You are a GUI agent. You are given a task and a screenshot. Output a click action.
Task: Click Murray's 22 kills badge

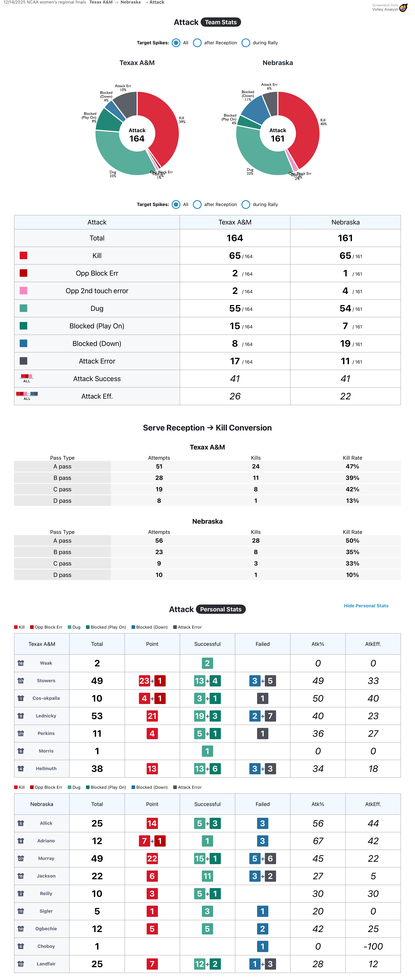tap(152, 858)
